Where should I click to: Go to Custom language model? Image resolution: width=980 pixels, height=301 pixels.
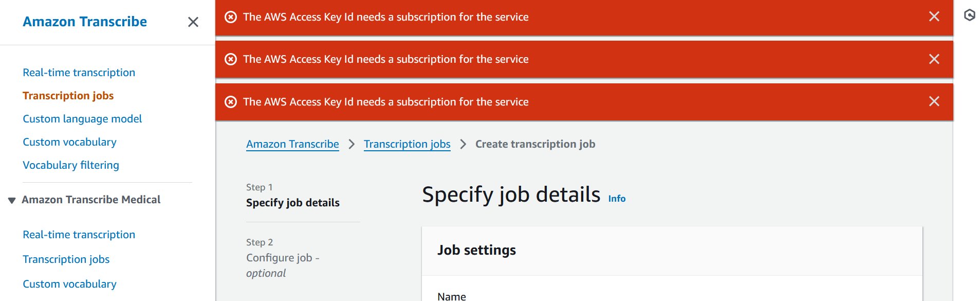click(82, 119)
